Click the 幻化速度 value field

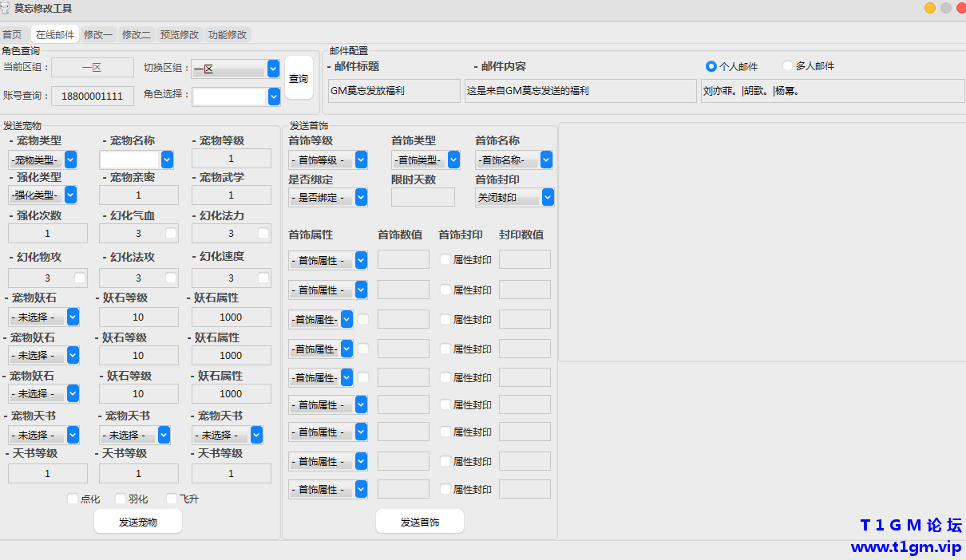pyautogui.click(x=232, y=278)
